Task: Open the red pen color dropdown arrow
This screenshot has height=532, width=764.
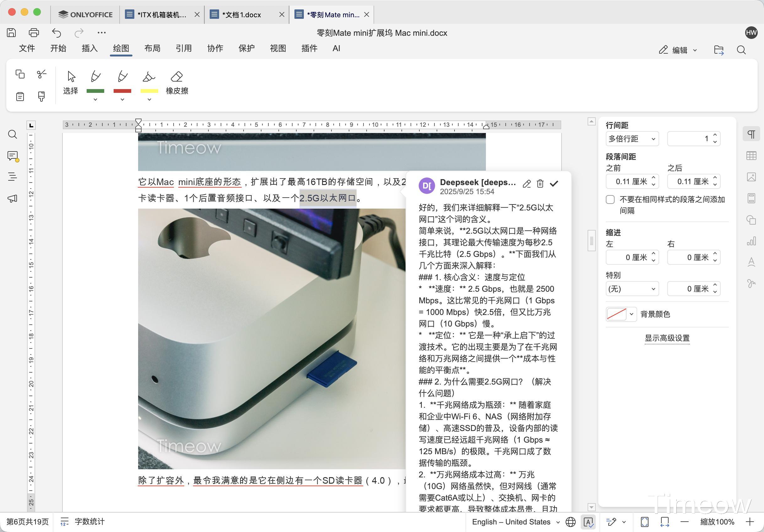Action: pyautogui.click(x=122, y=100)
